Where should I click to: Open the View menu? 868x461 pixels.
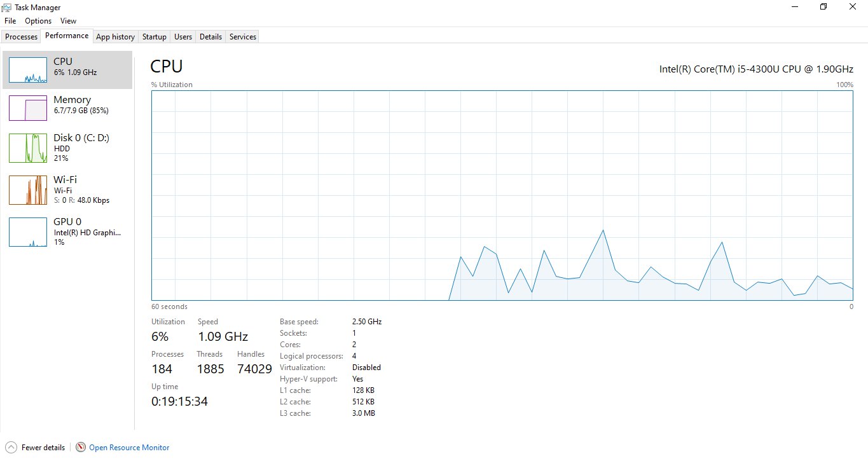click(x=68, y=20)
